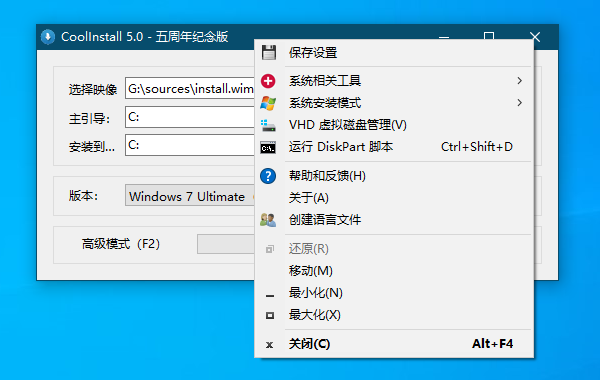
Task: Expand arrow next to 系统安装模式
Action: pos(519,103)
